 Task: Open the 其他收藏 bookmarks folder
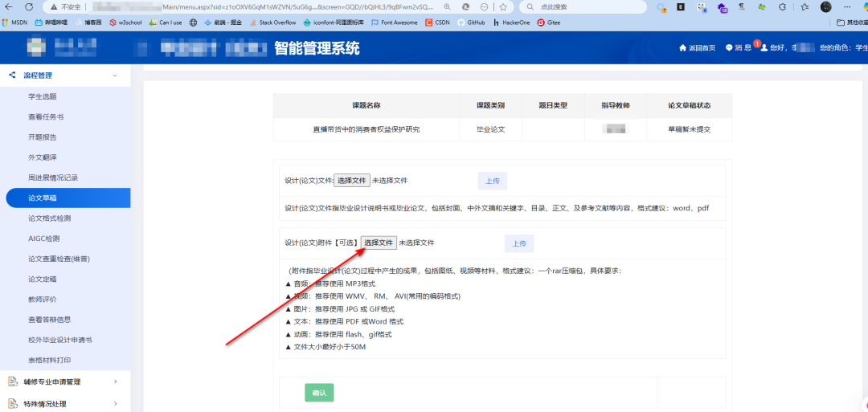tap(851, 22)
